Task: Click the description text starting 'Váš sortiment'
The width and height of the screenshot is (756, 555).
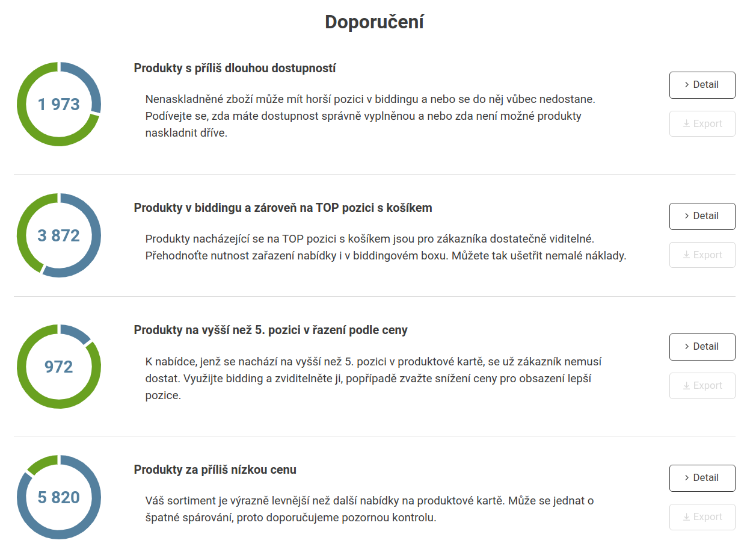Action: [370, 509]
